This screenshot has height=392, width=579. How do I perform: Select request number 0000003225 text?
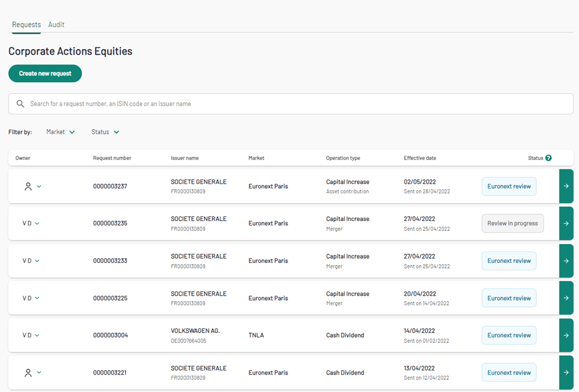pyautogui.click(x=110, y=298)
